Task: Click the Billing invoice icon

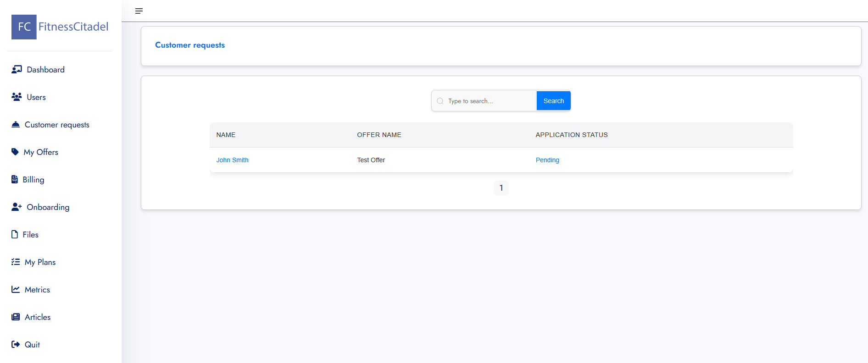Action: point(15,179)
